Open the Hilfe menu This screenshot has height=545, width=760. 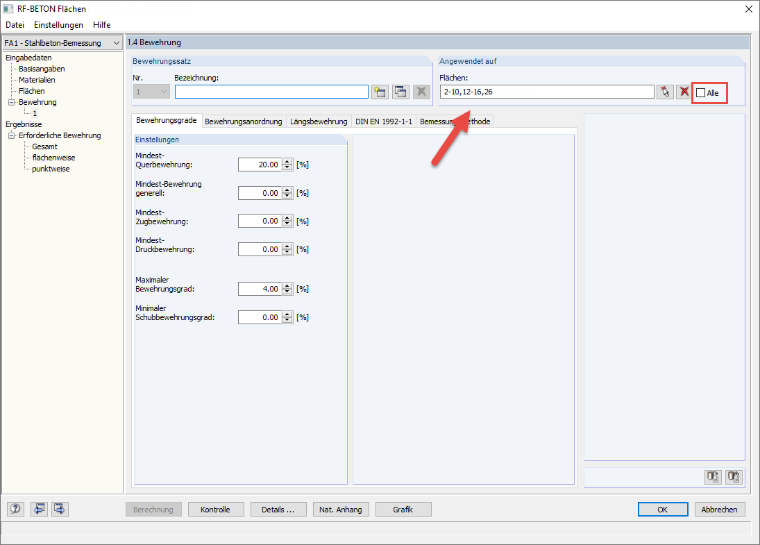(x=102, y=25)
